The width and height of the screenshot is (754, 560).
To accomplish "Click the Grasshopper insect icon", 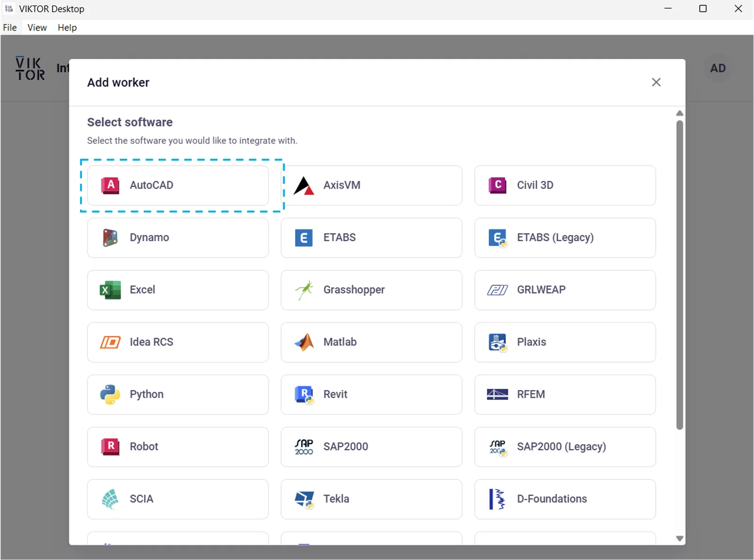I will [x=303, y=290].
